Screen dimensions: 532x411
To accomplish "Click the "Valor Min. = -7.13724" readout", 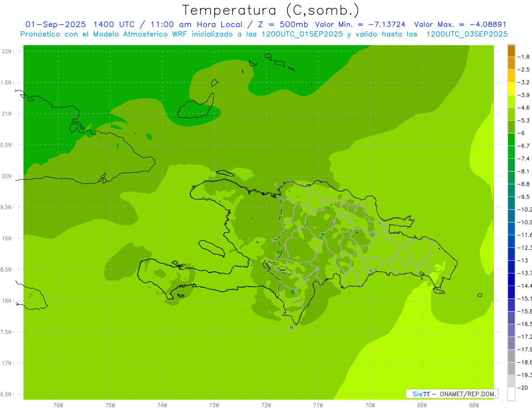I will [360, 24].
